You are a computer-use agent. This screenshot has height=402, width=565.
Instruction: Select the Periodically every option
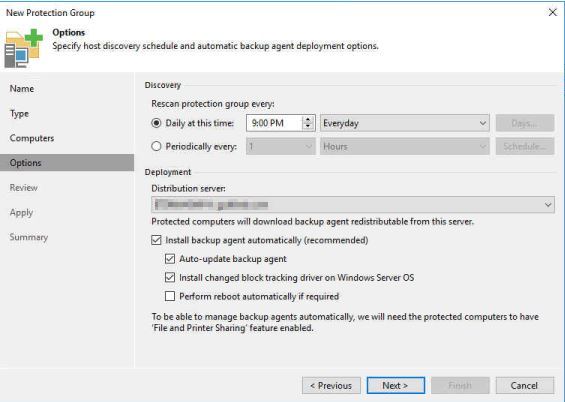(156, 147)
